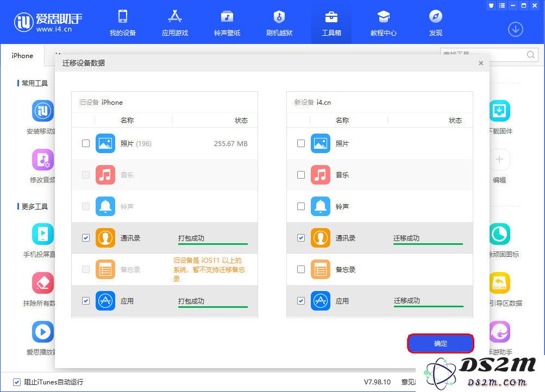Click the new device ringtone bell icon
Screen dimensions: 545x392
[x=321, y=206]
